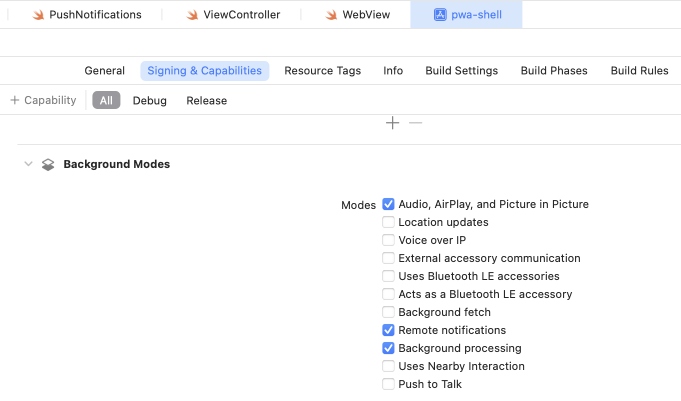Viewport: 681px width, 401px height.
Task: Click the Background Modes layers icon
Action: tap(48, 164)
